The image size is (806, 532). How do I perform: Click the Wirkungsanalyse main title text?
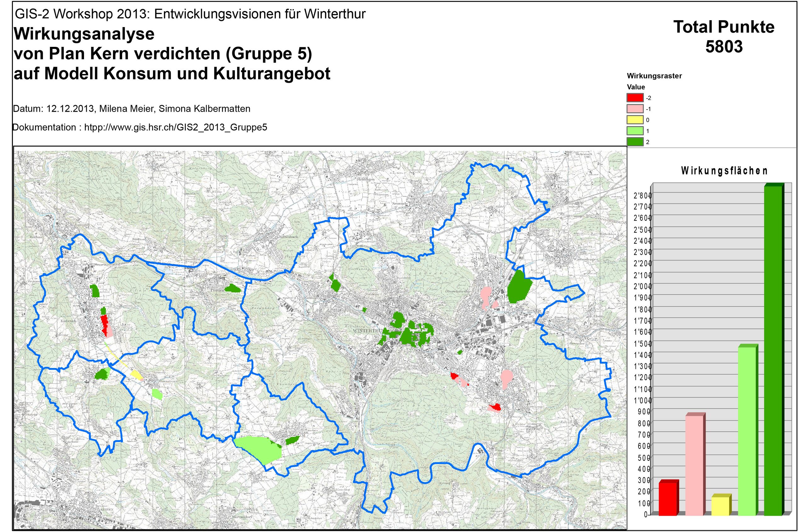tap(84, 34)
